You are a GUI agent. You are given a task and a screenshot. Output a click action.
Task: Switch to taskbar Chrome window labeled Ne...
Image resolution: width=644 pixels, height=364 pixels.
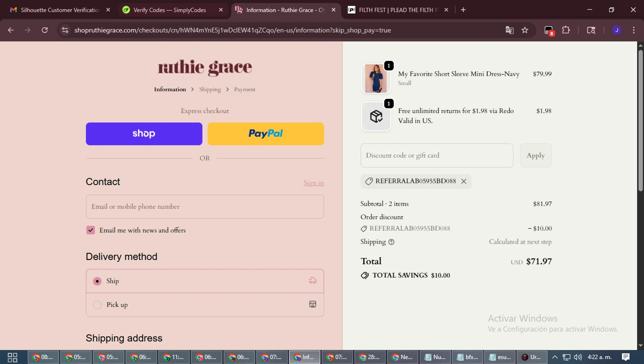coord(402,357)
